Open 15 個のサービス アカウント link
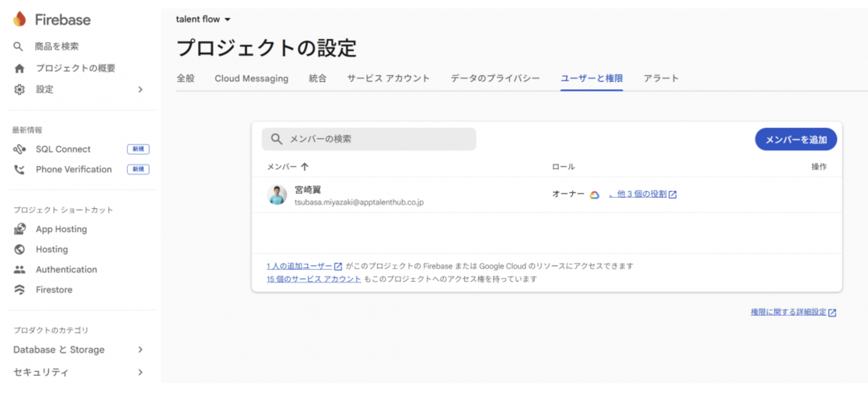 point(313,279)
